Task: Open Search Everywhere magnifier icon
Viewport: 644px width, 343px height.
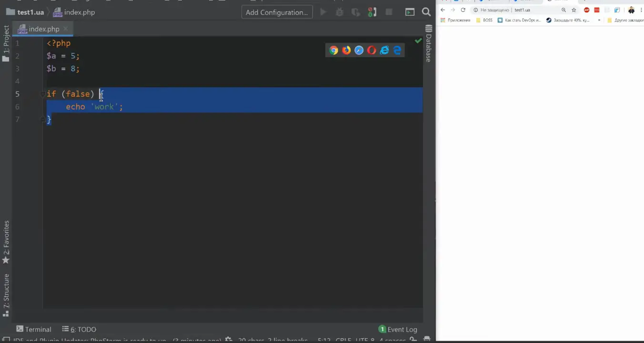Action: tap(426, 12)
